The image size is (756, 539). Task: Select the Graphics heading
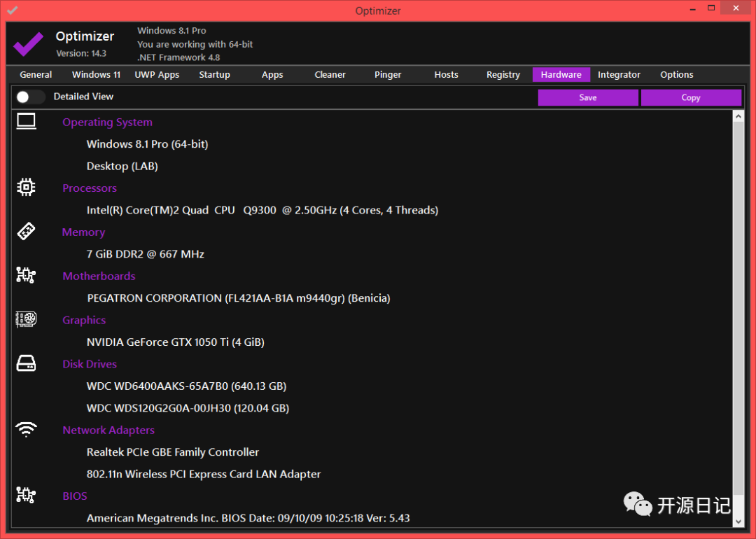84,320
